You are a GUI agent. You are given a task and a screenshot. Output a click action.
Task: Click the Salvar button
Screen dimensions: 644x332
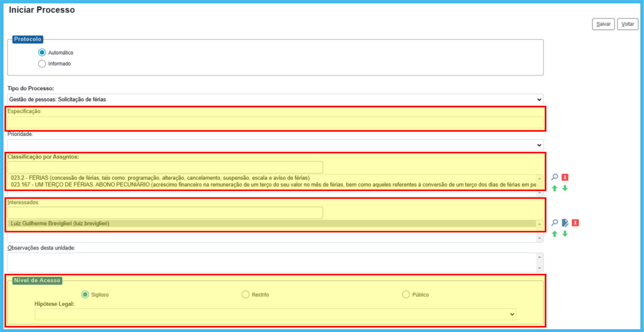tap(603, 24)
